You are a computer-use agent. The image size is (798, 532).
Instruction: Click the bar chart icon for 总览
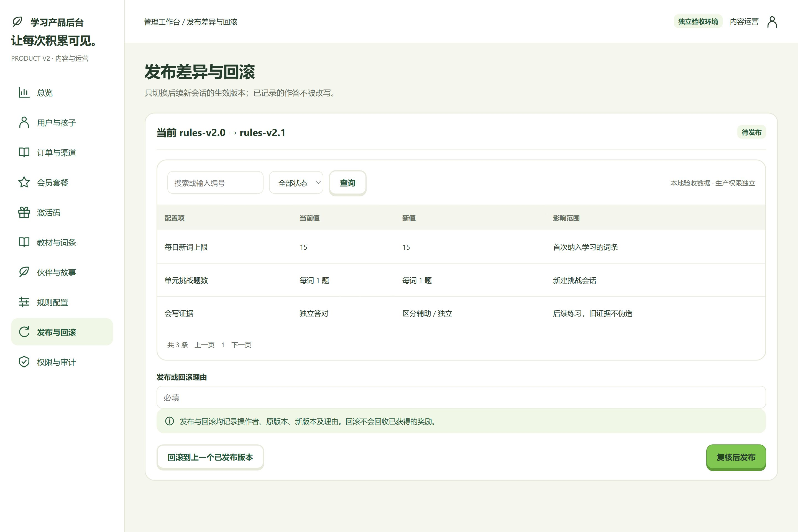click(24, 92)
